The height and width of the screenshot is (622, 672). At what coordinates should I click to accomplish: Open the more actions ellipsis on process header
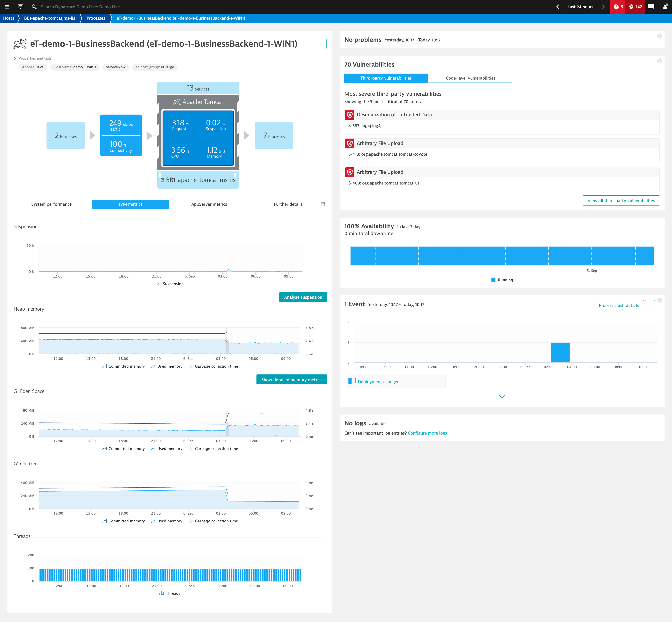322,44
